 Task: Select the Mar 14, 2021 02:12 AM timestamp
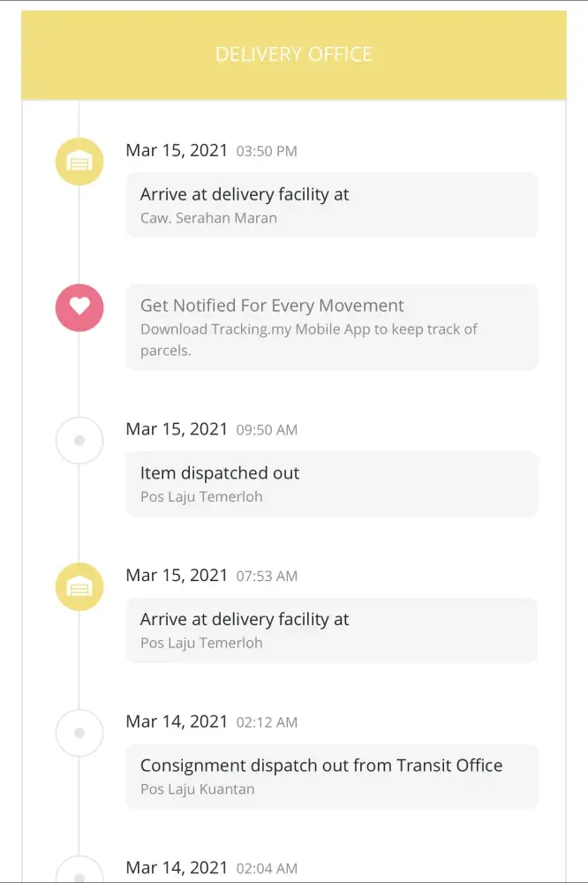211,721
